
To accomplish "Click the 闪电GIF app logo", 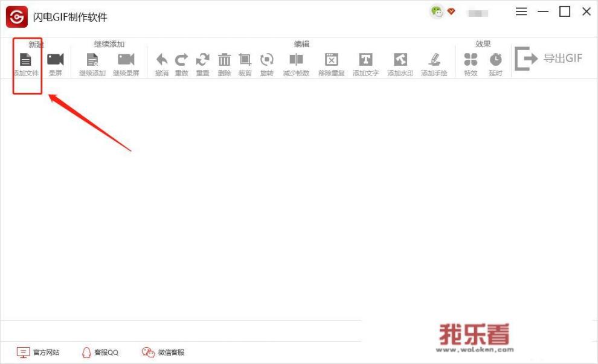I will (17, 17).
